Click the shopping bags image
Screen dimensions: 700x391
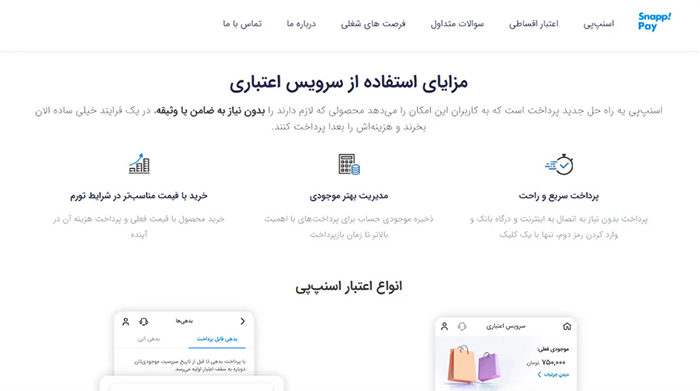click(474, 364)
